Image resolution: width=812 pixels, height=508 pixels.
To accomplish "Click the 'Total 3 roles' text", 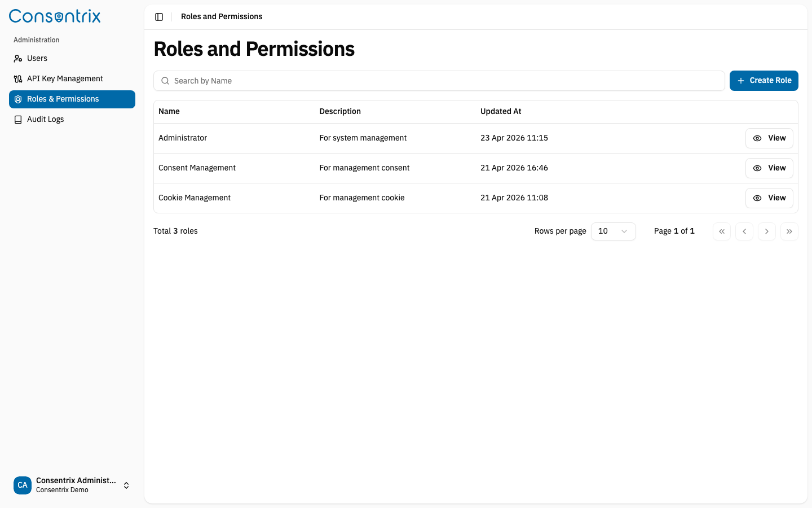I will tap(175, 231).
